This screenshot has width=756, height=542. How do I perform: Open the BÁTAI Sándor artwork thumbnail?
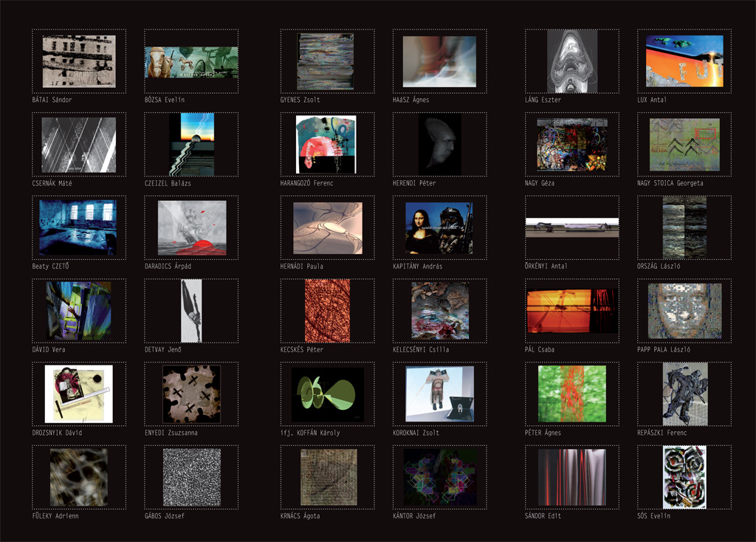click(x=79, y=61)
